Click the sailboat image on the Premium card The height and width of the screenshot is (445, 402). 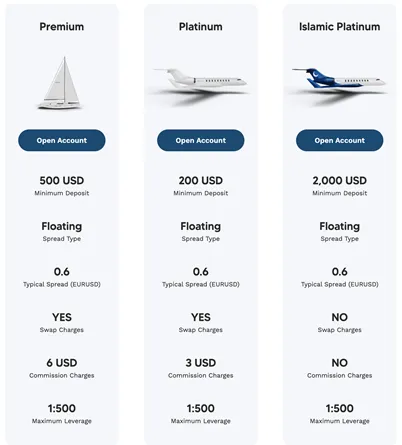pyautogui.click(x=61, y=83)
